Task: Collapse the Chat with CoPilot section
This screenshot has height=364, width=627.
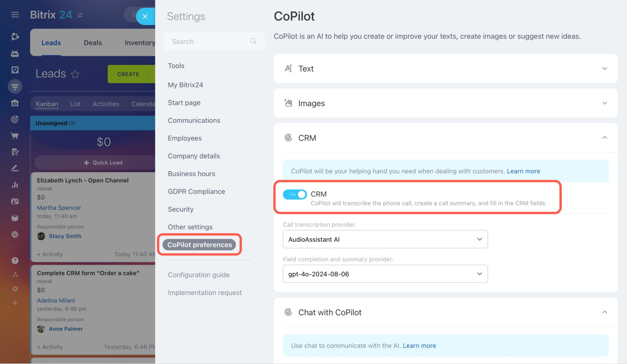Action: 604,312
